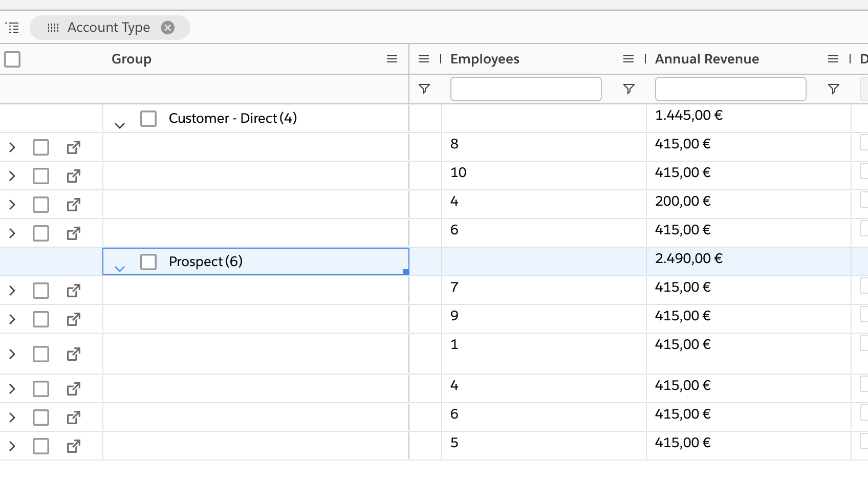Collapse the Prospect group
The image size is (868, 482).
pos(120,269)
